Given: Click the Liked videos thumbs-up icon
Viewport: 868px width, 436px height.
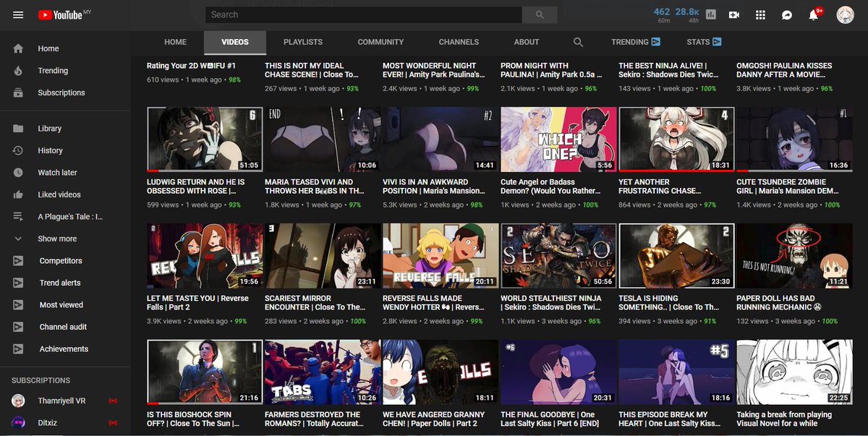Looking at the screenshot, I should pyautogui.click(x=18, y=195).
